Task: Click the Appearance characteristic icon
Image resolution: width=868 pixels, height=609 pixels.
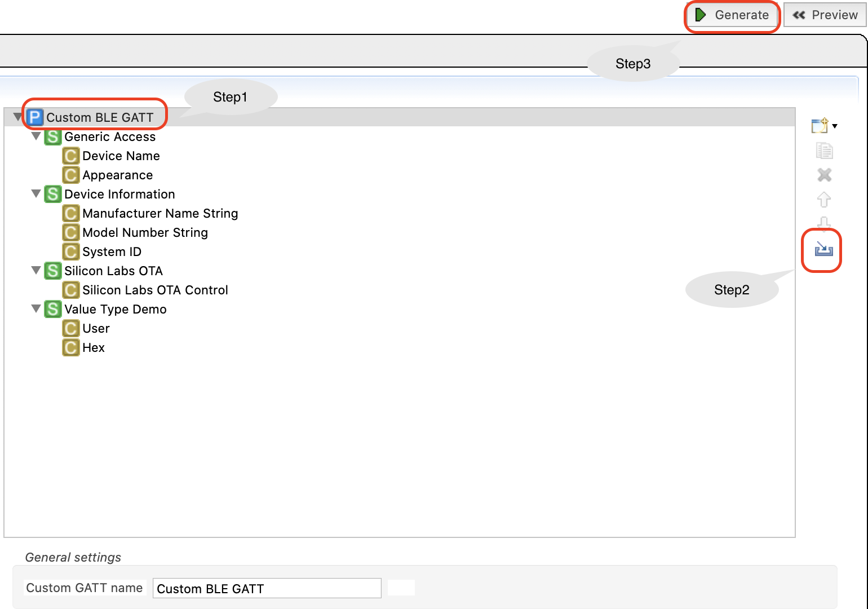Action: [71, 175]
